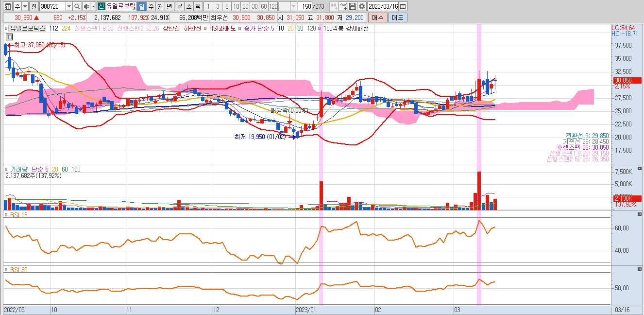Viewport: 644px width, 315px height.
Task: Select 초 second period
Action: pos(188,6)
